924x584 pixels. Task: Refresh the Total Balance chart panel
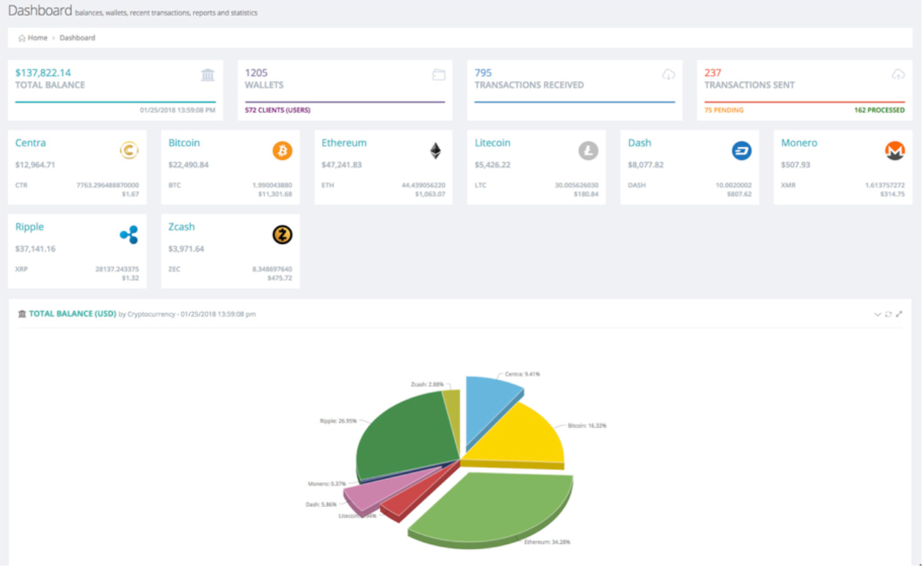click(888, 314)
